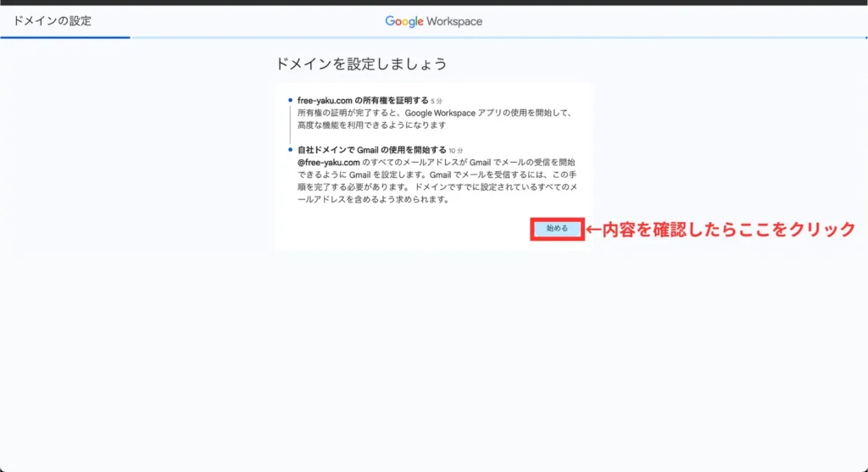
Task: Click the blue bullet beside 所有権を証明する step
Action: [290, 100]
